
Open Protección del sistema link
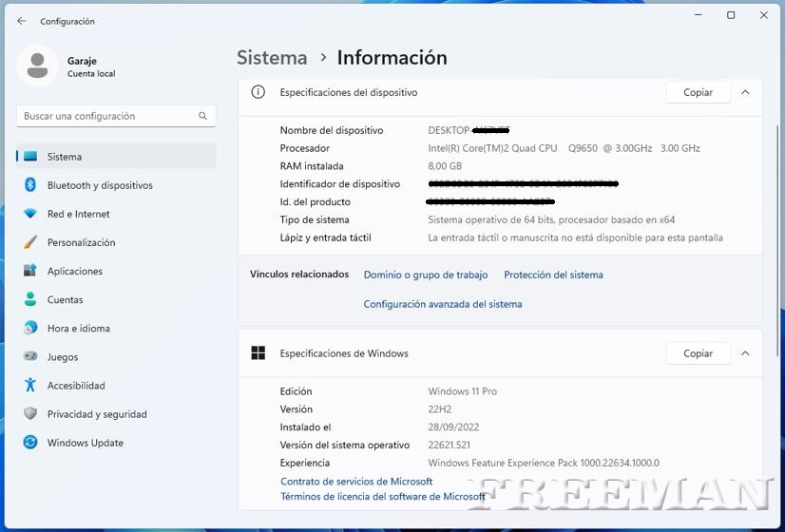click(x=553, y=275)
